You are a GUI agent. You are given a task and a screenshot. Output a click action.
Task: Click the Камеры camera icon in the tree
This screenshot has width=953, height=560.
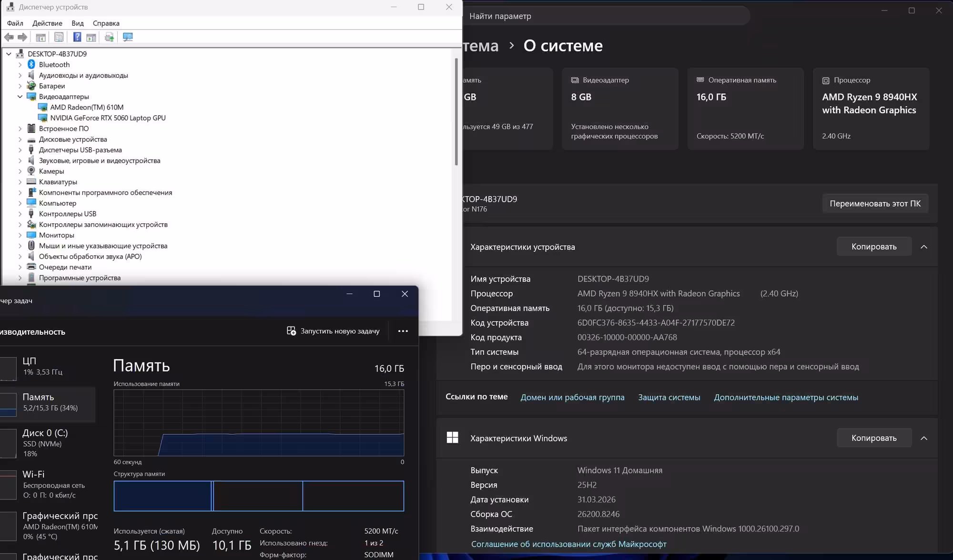coord(31,171)
